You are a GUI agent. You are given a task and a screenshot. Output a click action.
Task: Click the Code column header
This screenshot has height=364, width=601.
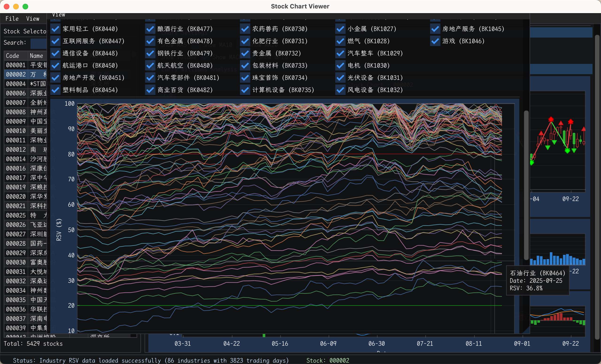13,56
